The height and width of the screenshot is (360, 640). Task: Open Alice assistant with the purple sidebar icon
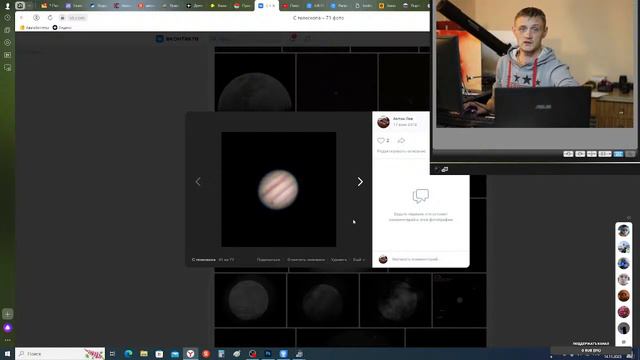pos(7,328)
